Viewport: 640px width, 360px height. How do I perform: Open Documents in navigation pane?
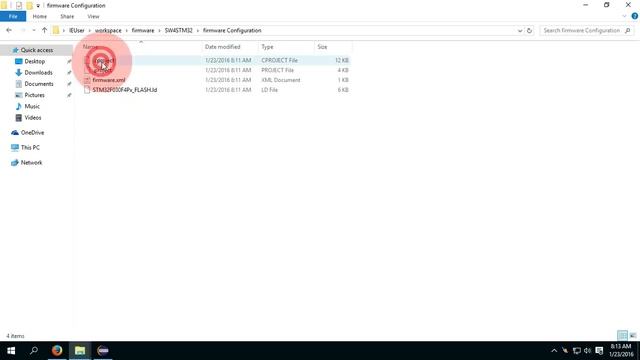tap(39, 84)
